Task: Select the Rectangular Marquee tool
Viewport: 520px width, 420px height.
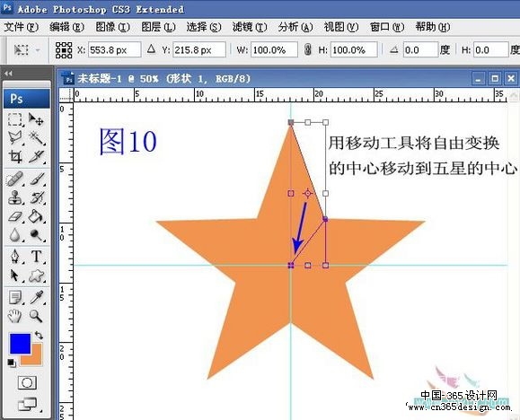Action: coord(15,119)
